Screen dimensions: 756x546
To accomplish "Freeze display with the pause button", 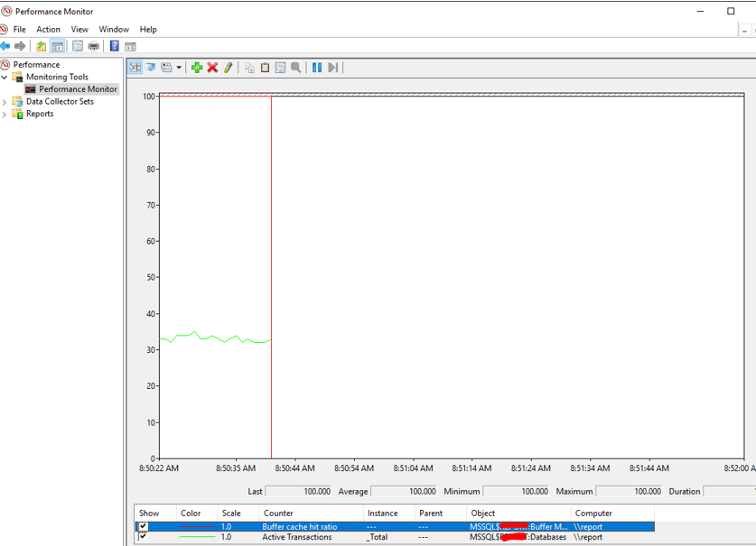I will pyautogui.click(x=317, y=68).
